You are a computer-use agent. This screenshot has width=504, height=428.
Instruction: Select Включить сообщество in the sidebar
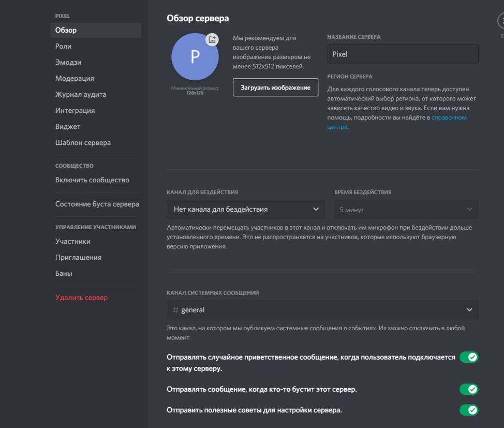click(x=92, y=180)
